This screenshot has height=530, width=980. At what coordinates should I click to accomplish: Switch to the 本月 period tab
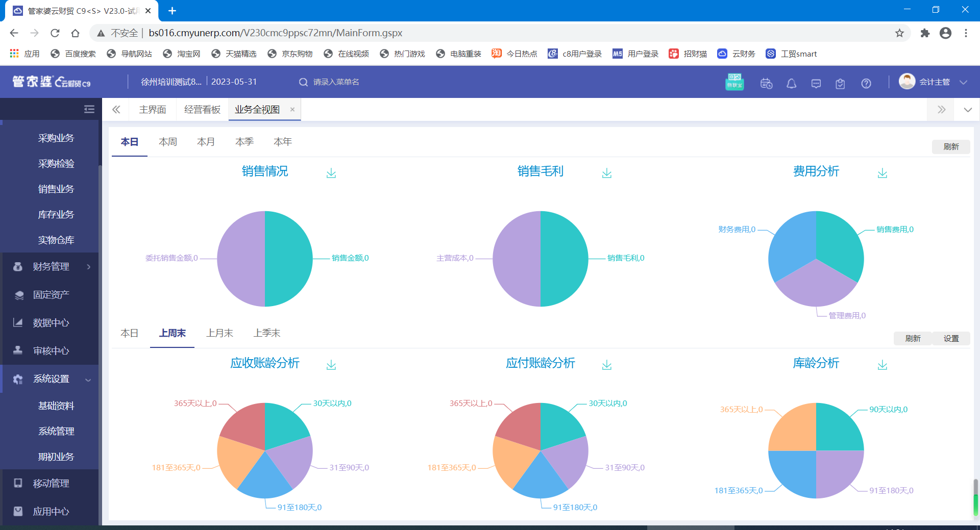[x=206, y=142]
